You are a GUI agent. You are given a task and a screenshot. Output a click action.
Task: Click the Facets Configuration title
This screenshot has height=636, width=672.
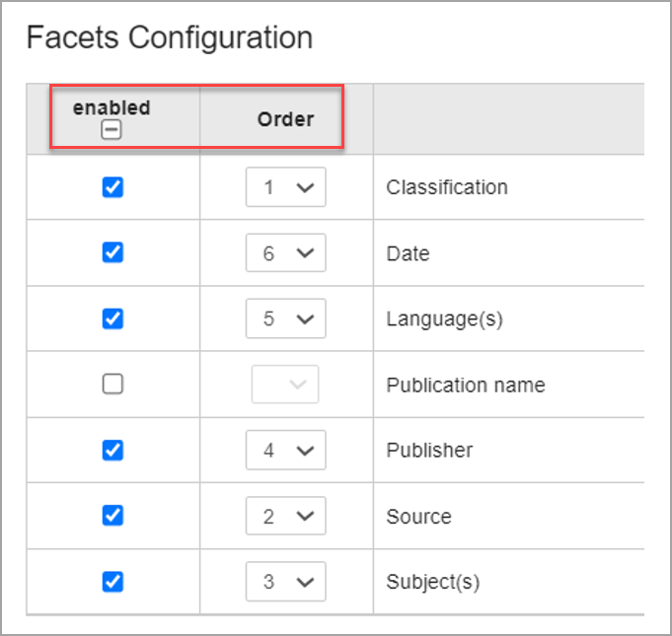pyautogui.click(x=170, y=37)
